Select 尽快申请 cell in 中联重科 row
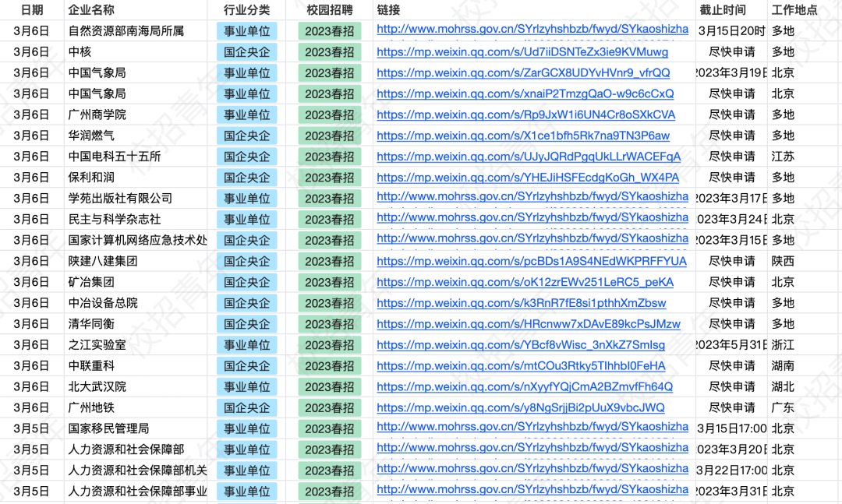 (x=731, y=366)
